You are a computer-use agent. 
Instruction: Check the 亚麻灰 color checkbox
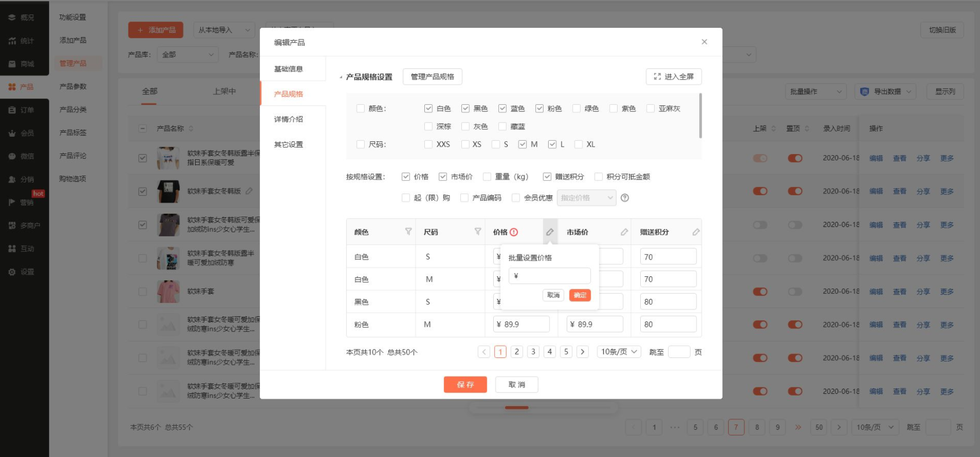pyautogui.click(x=651, y=108)
